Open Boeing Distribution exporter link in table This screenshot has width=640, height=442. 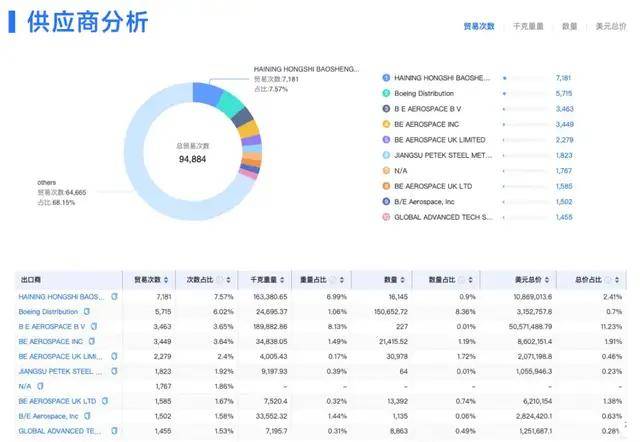point(48,311)
